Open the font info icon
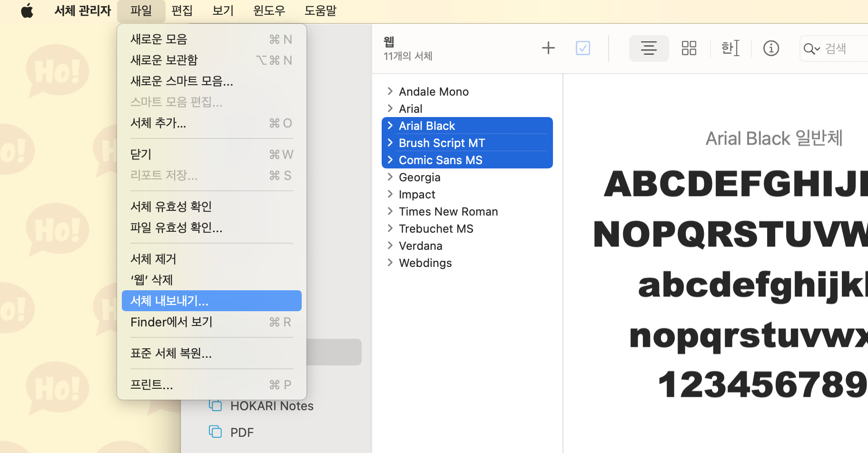The width and height of the screenshot is (868, 453). pyautogui.click(x=771, y=48)
